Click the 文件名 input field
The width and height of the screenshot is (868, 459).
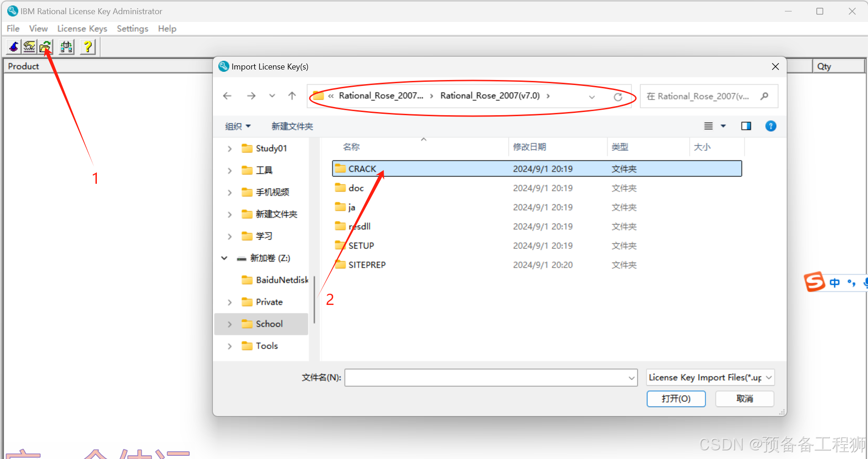pyautogui.click(x=486, y=378)
